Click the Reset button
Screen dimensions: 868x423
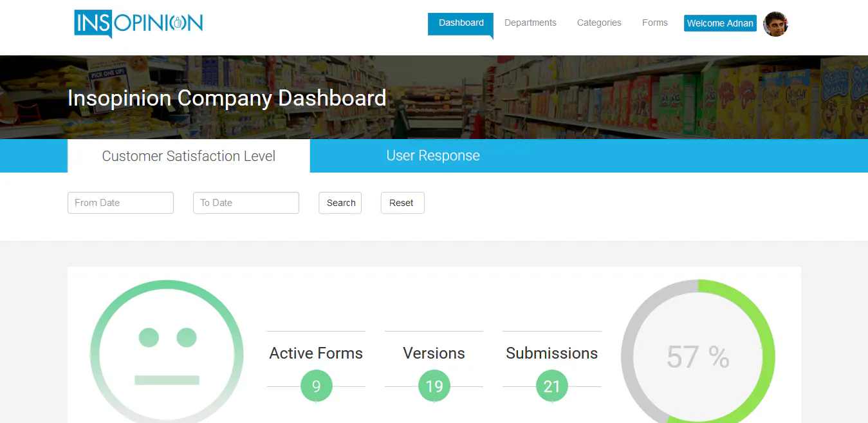(402, 203)
